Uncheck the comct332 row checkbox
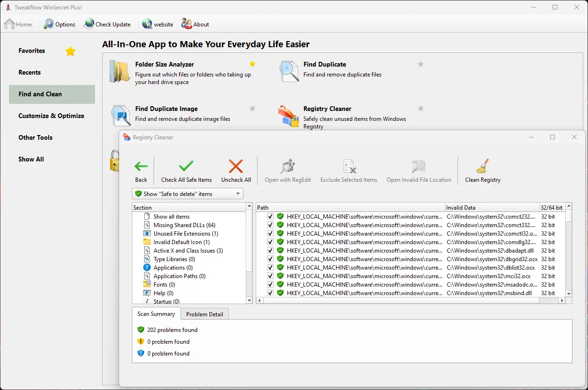Screen dimensions: 588x390 [270, 225]
